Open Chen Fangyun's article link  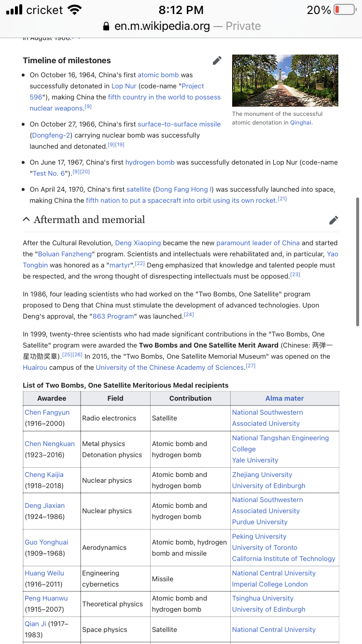(47, 412)
